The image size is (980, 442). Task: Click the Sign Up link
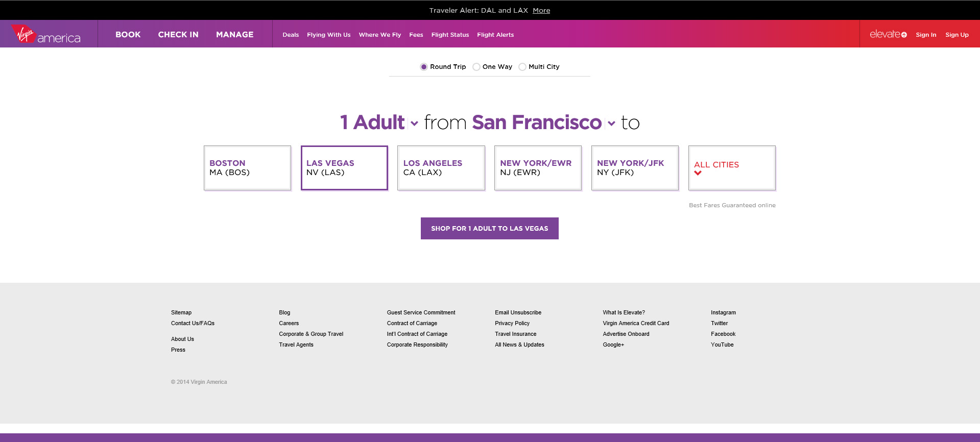pos(957,35)
